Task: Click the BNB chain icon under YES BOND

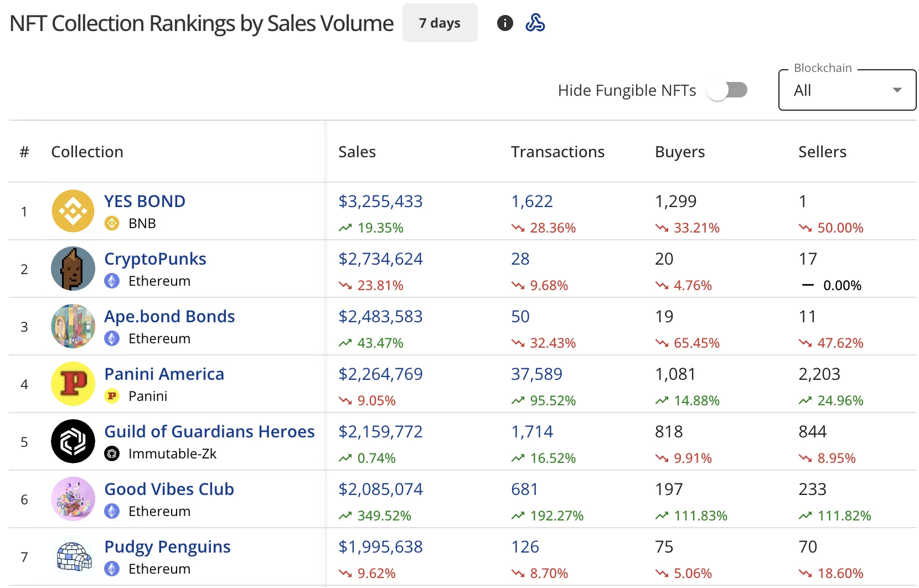Action: tap(112, 224)
